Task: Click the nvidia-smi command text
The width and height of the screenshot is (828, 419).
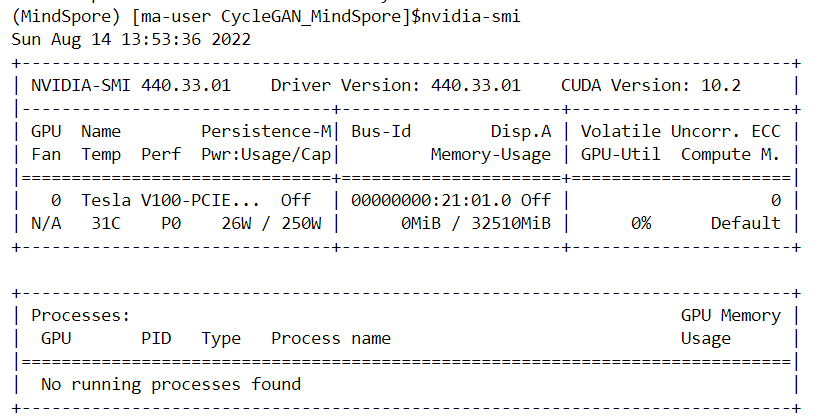Action: (x=470, y=18)
